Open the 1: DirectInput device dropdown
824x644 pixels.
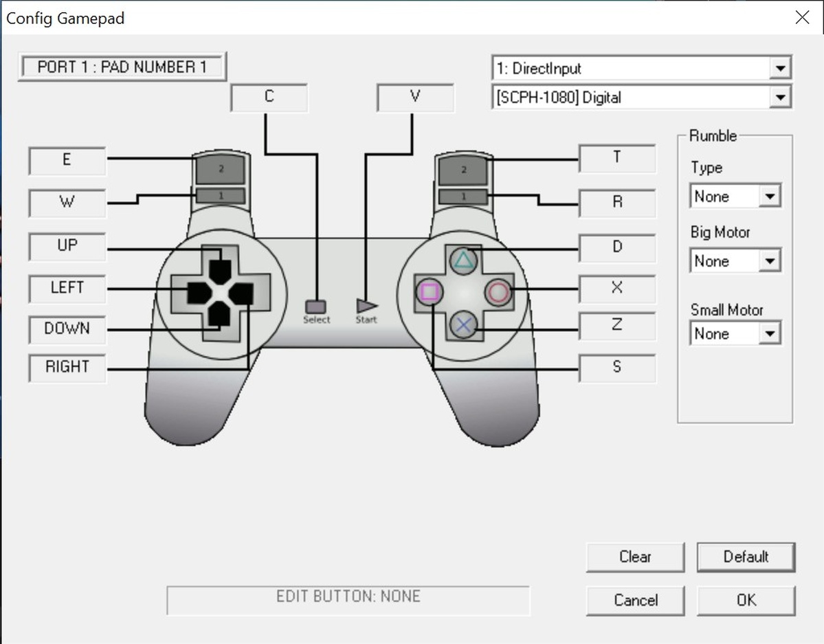779,69
